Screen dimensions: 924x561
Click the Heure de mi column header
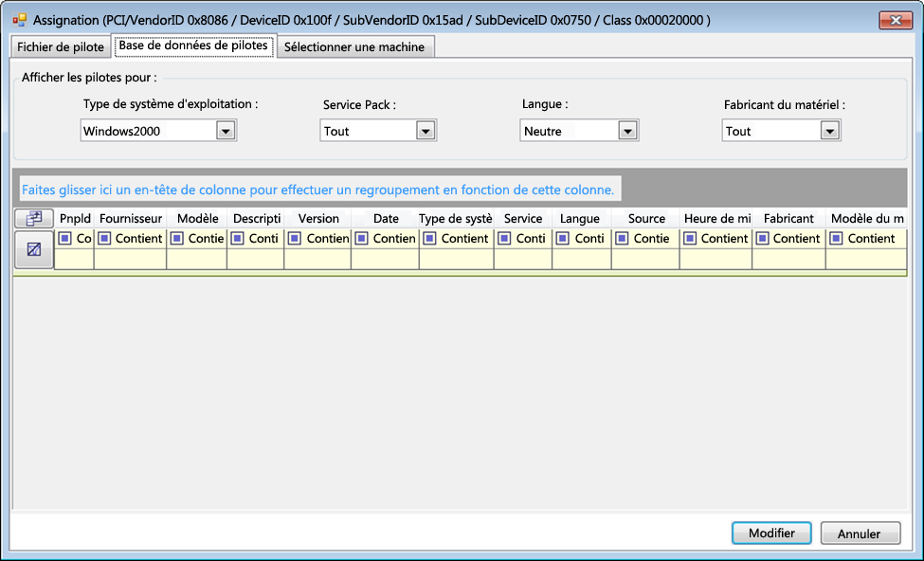716,219
